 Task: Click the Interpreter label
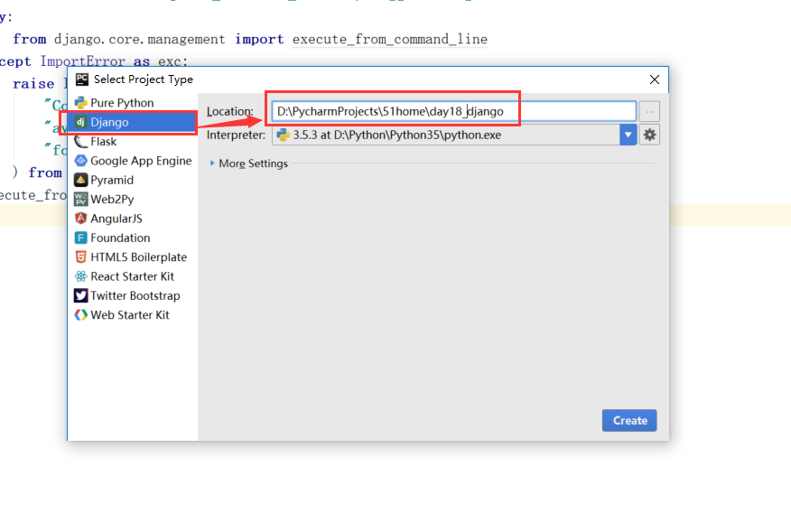[236, 135]
